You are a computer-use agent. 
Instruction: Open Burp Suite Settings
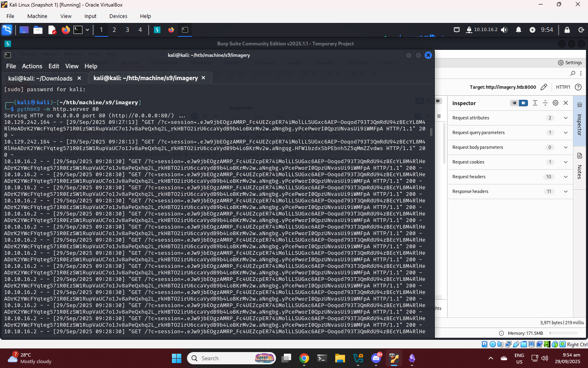point(570,63)
